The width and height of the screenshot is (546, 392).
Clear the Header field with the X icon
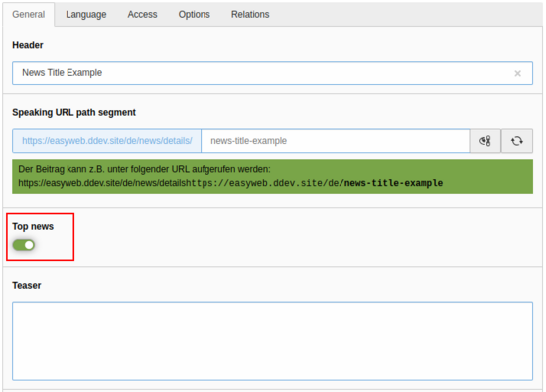[x=517, y=73]
